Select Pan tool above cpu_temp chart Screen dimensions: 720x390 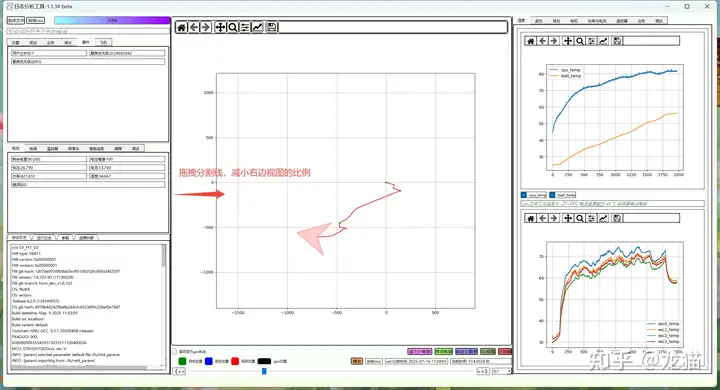point(568,41)
